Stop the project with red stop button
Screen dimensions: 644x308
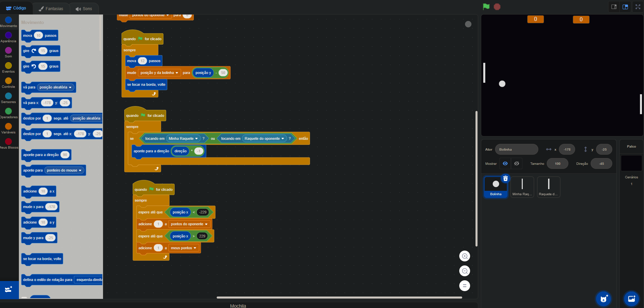tap(497, 7)
